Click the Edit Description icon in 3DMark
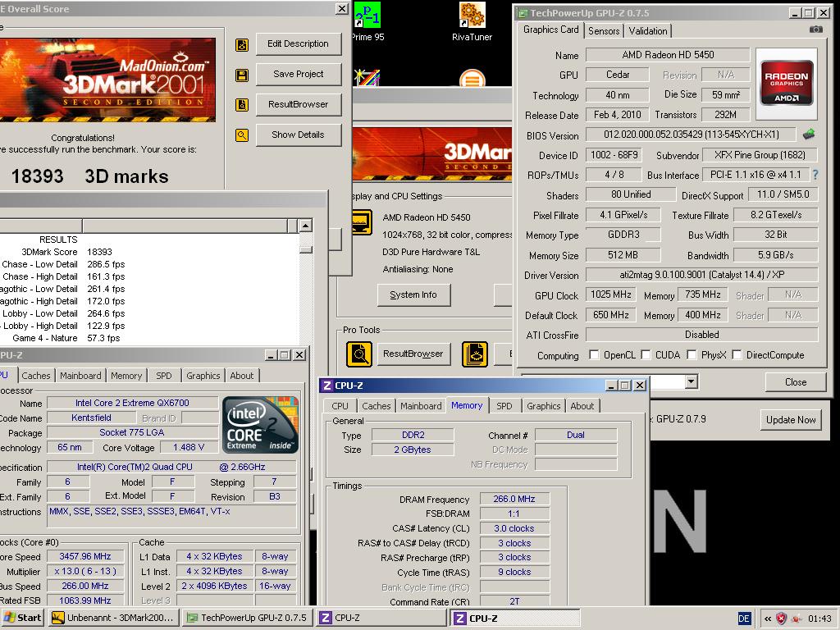The width and height of the screenshot is (840, 630). point(242,45)
